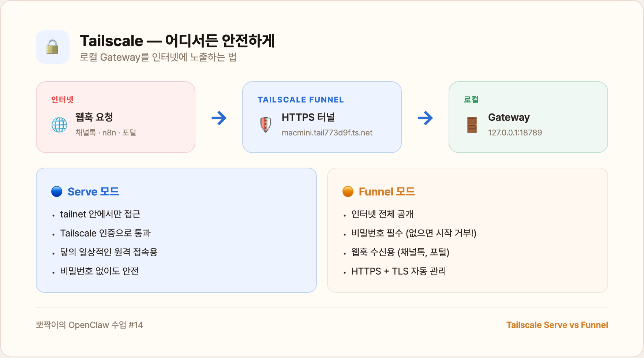The width and height of the screenshot is (644, 358).
Task: Click the arrow pointing from Funnel to 로컬
Action: (426, 118)
